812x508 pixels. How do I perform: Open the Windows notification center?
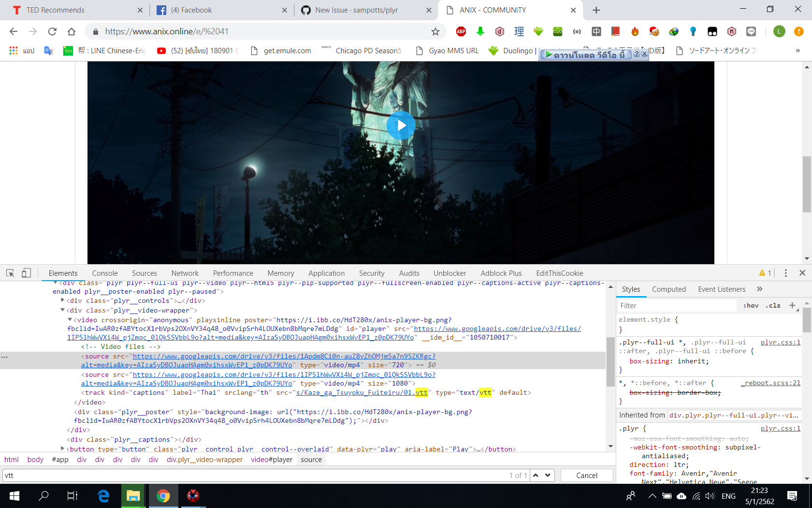[x=792, y=495]
